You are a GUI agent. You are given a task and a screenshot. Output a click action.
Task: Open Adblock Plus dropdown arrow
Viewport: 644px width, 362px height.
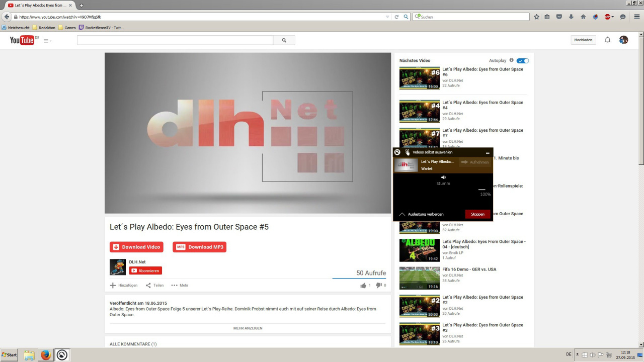pos(613,17)
